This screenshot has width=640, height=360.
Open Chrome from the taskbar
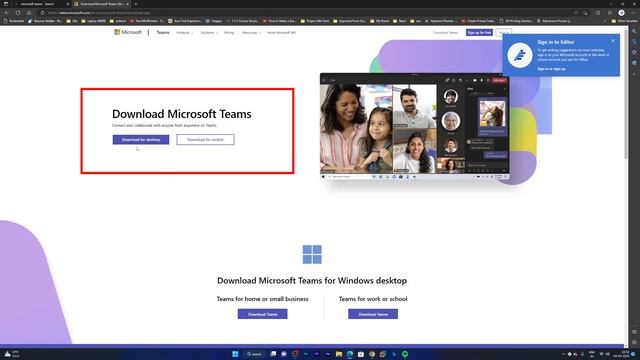(372, 354)
